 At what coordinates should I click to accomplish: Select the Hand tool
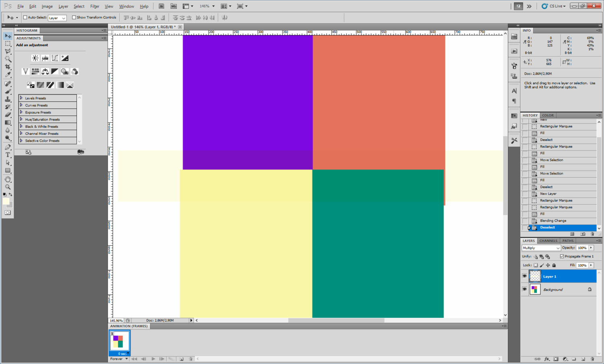pos(8,179)
